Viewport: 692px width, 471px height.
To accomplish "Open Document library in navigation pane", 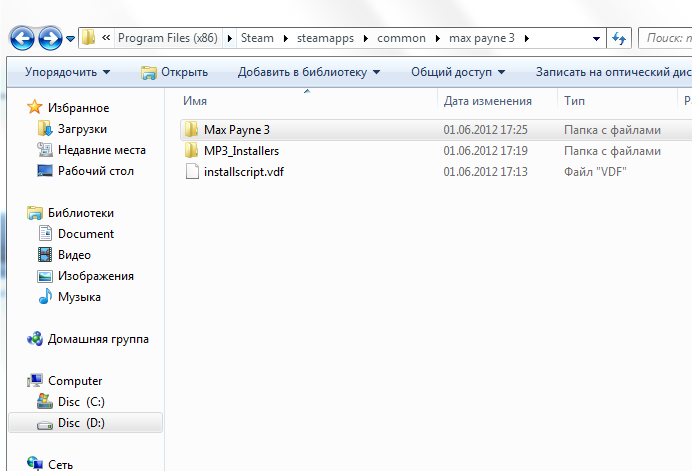I will pos(86,234).
